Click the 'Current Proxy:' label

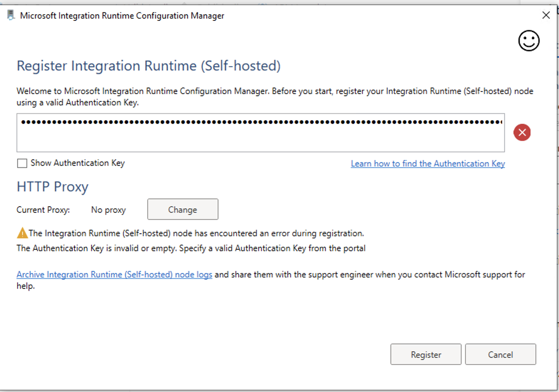coord(43,210)
